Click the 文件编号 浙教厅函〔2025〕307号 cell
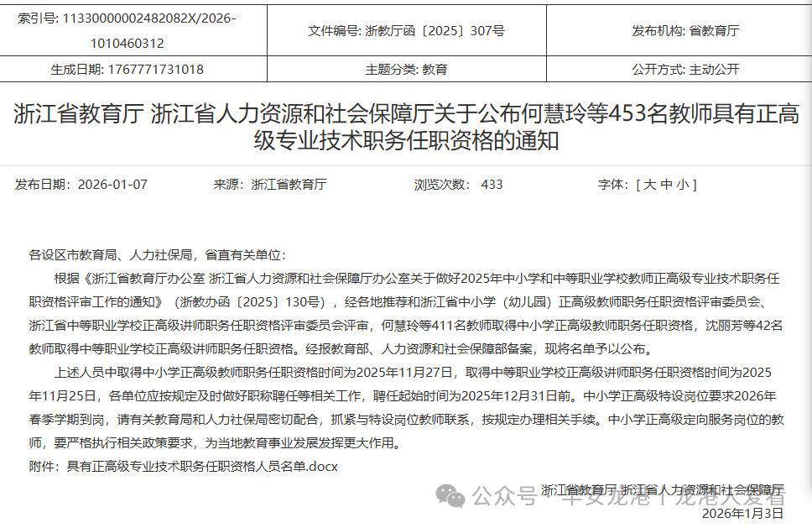812x528 pixels. click(406, 30)
